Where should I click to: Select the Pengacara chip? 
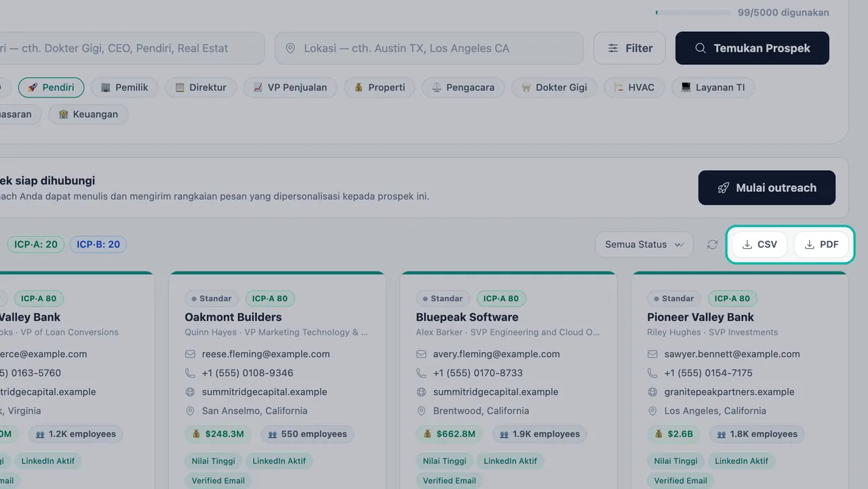pyautogui.click(x=464, y=87)
